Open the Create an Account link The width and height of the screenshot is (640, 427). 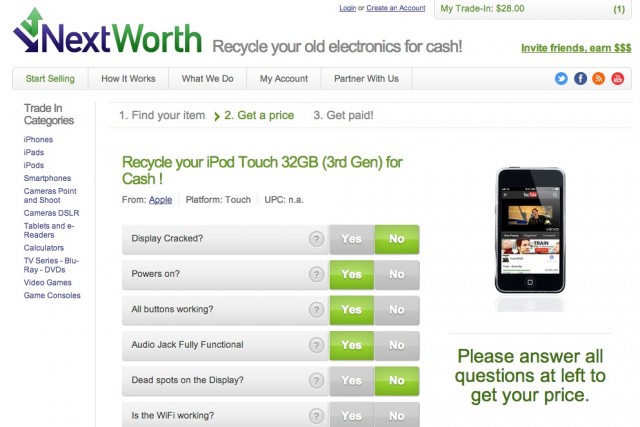(x=396, y=8)
